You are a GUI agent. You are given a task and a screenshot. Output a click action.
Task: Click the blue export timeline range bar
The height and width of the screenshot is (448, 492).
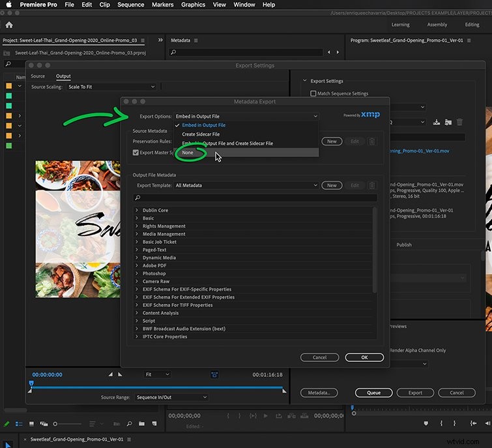tap(157, 388)
